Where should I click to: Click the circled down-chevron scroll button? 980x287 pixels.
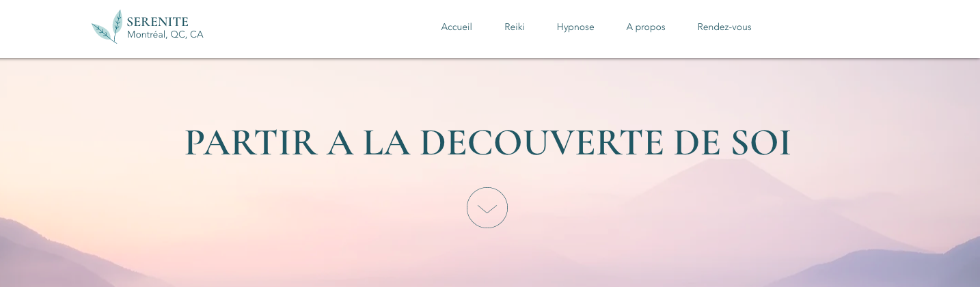pyautogui.click(x=487, y=208)
